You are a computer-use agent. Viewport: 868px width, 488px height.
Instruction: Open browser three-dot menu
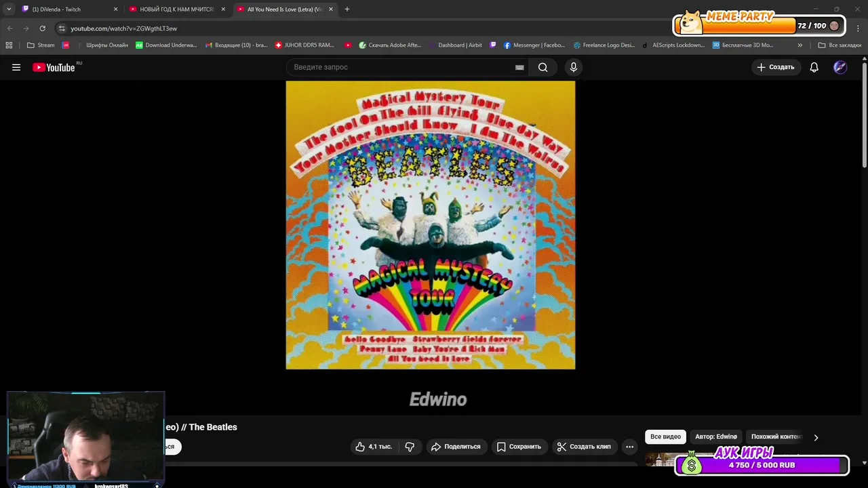[x=859, y=28]
